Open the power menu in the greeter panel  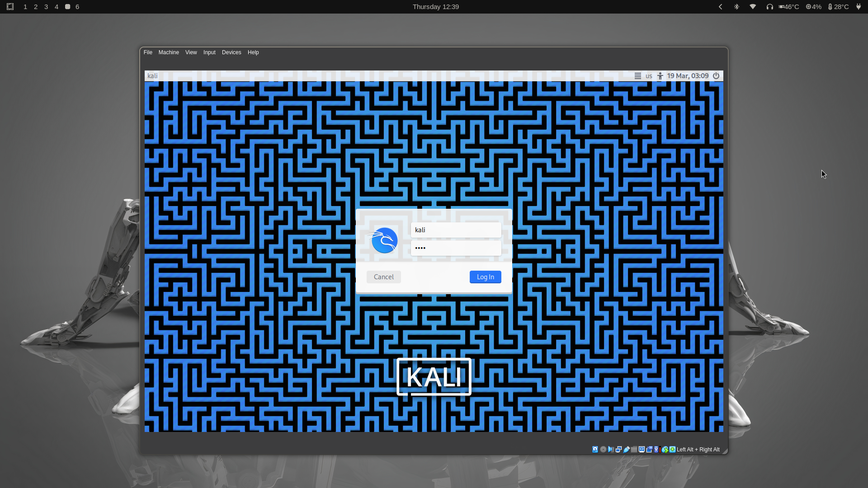[x=716, y=76]
